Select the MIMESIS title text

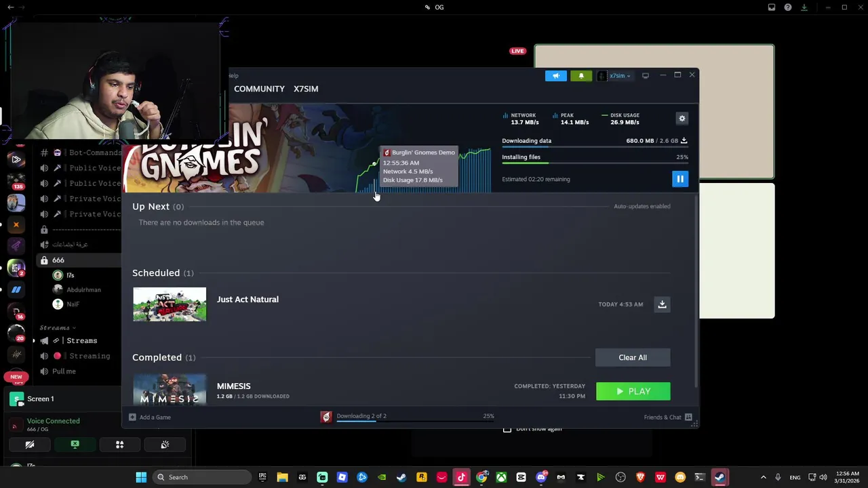233,386
